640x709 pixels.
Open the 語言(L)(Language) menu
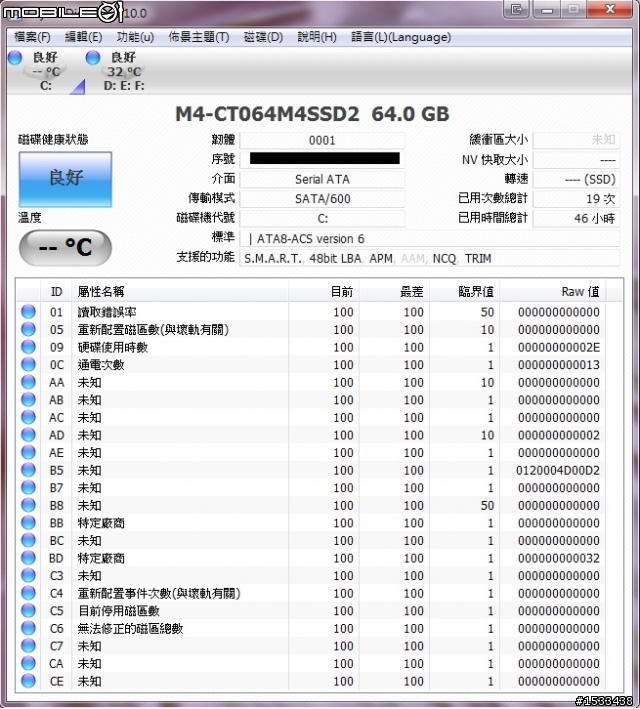tap(401, 37)
